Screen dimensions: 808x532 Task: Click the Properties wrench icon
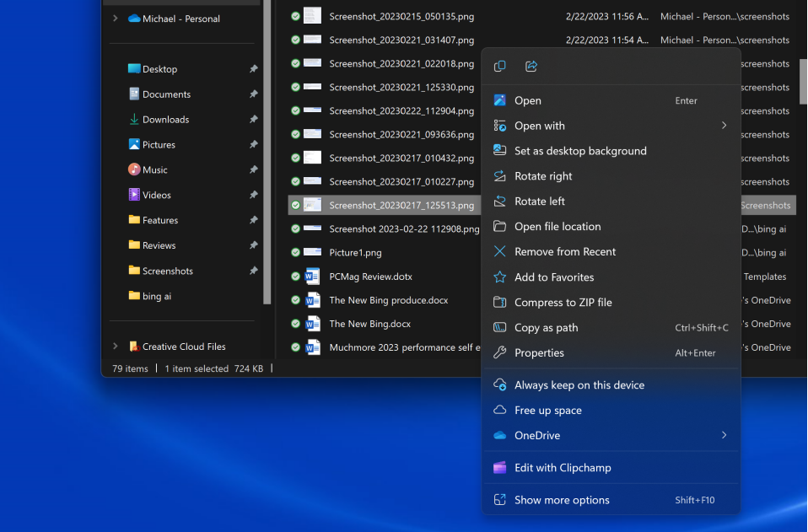(x=499, y=352)
